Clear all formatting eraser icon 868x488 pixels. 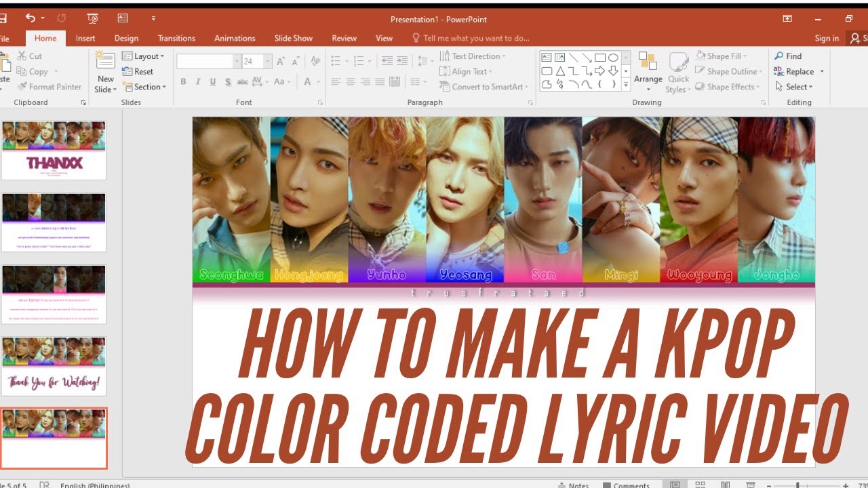(x=315, y=62)
